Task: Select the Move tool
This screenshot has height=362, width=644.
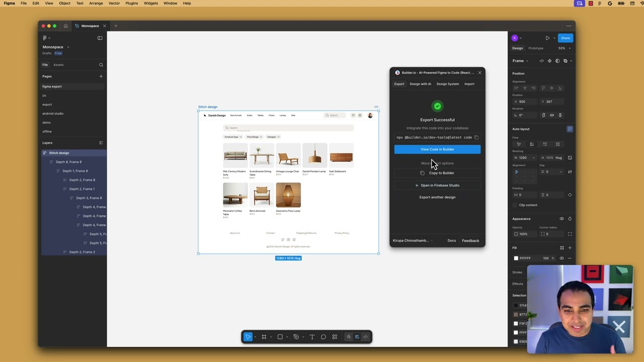Action: (248, 337)
